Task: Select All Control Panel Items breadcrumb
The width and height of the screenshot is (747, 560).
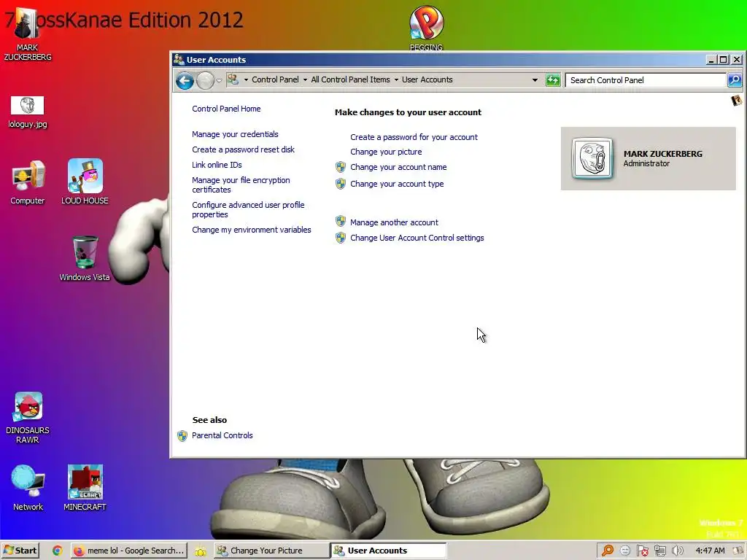Action: (x=350, y=79)
